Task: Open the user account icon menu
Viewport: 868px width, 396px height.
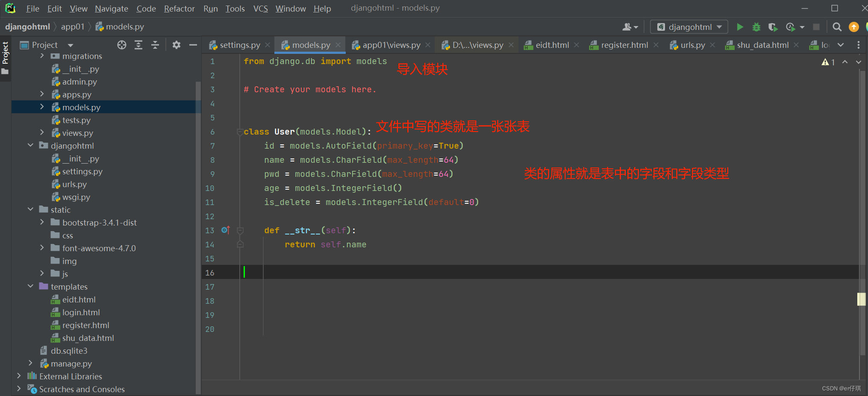Action: (x=630, y=27)
